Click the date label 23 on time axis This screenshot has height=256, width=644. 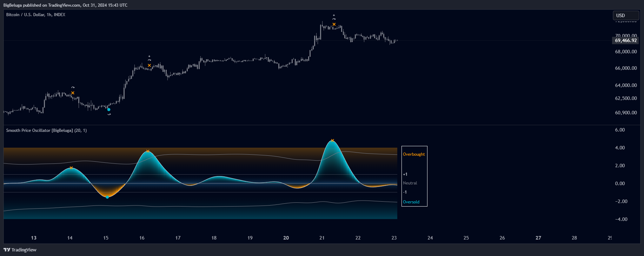point(394,238)
